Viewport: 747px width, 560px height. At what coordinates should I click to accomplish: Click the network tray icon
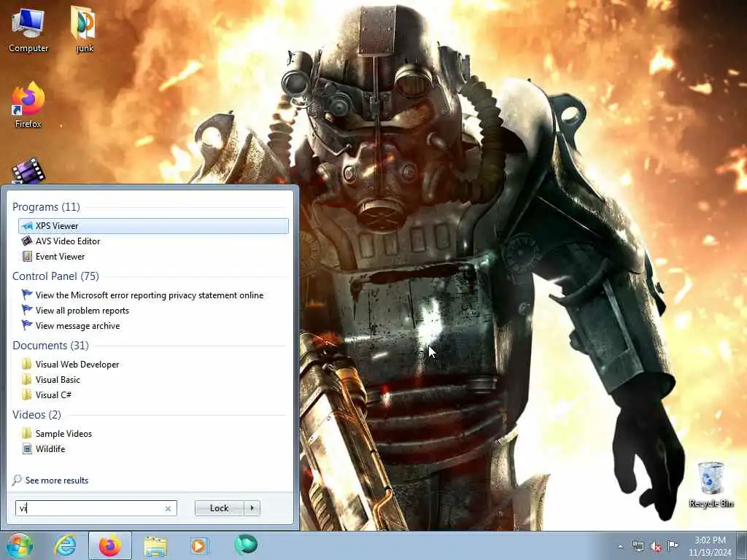[x=638, y=546]
